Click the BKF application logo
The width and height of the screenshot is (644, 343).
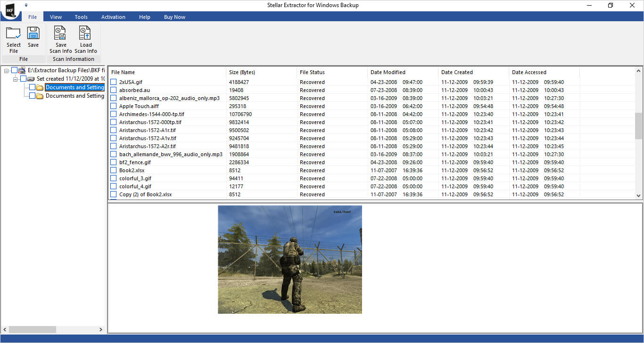(10, 10)
